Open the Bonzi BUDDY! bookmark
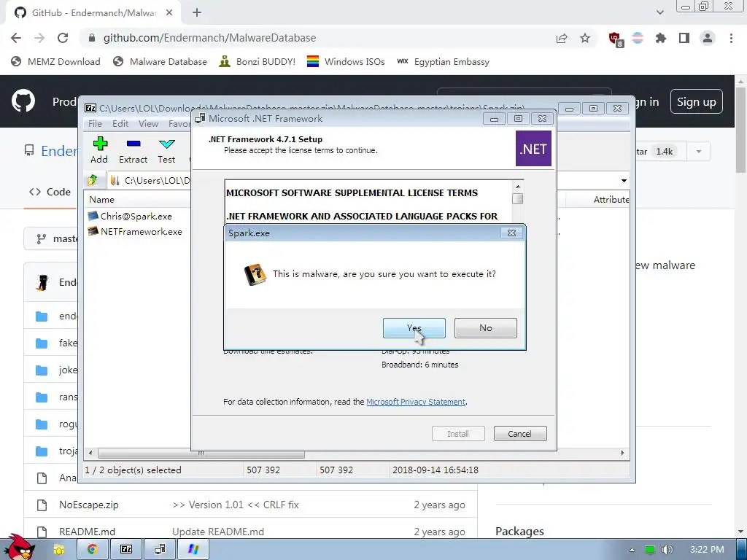 [x=258, y=62]
